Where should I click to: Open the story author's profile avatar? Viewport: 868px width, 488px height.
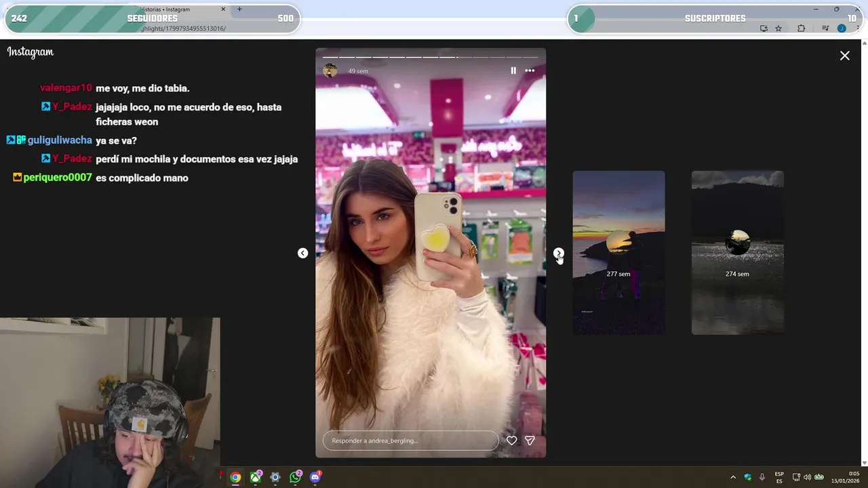330,70
